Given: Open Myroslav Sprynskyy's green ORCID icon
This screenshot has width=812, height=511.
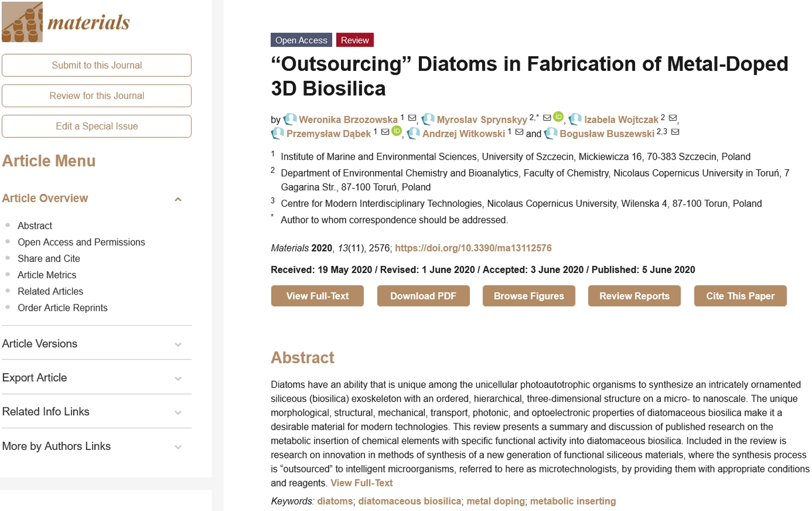Looking at the screenshot, I should click(559, 116).
